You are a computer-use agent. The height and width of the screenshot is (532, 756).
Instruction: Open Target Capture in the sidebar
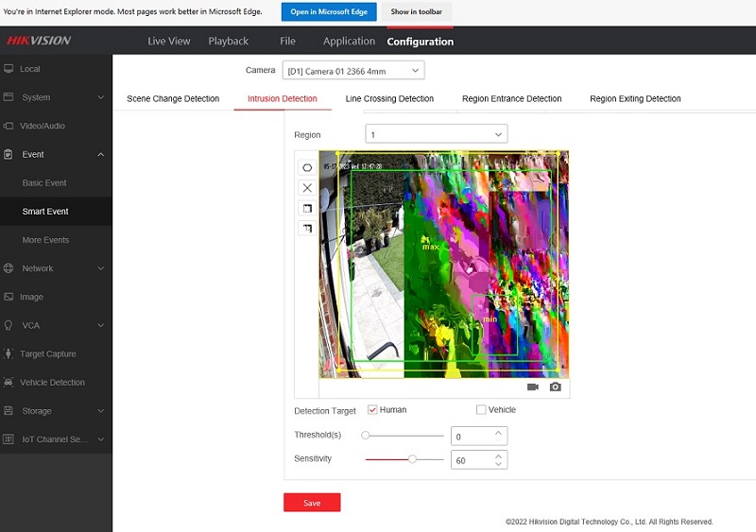coord(47,354)
